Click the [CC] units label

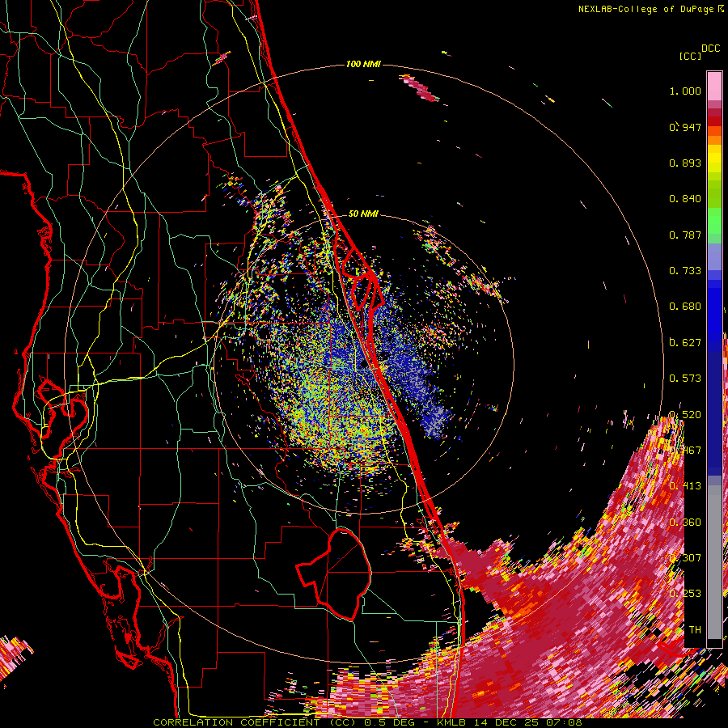(691, 56)
